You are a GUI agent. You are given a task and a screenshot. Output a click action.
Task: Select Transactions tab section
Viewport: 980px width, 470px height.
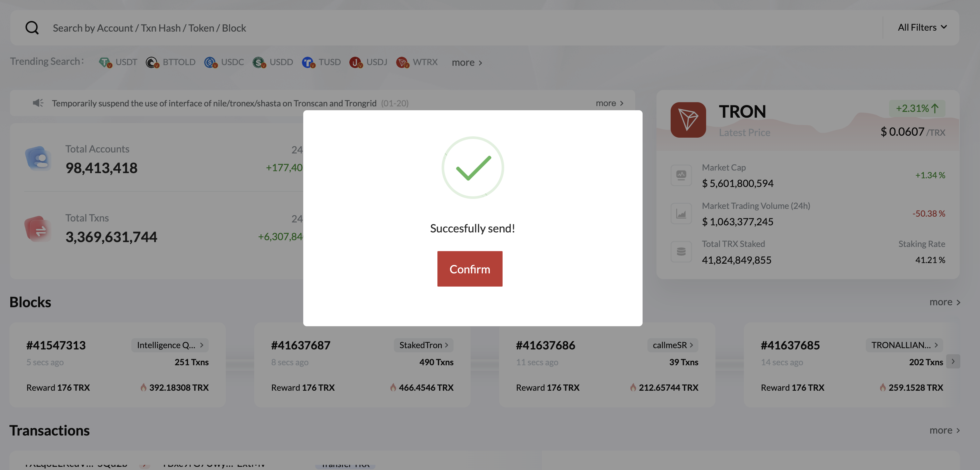(49, 431)
